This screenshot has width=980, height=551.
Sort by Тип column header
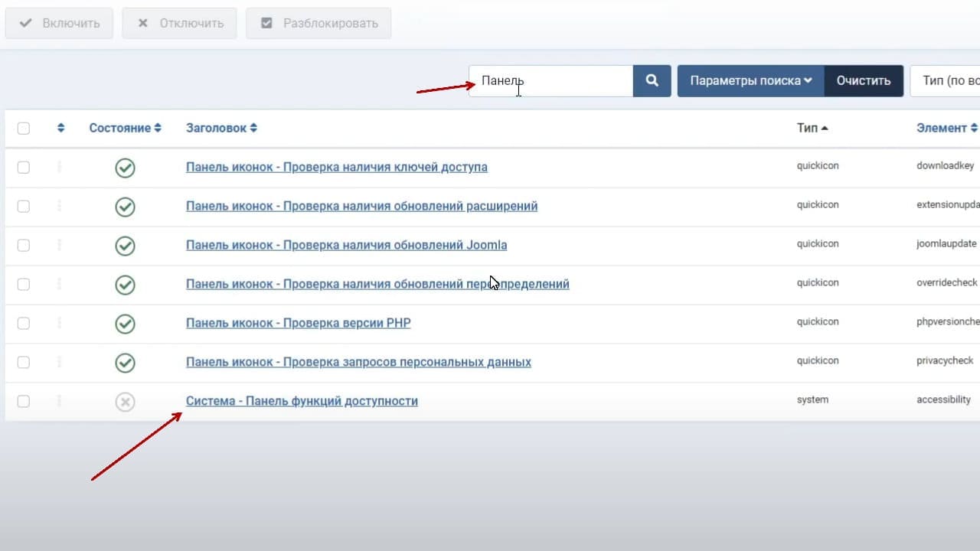[x=812, y=128]
